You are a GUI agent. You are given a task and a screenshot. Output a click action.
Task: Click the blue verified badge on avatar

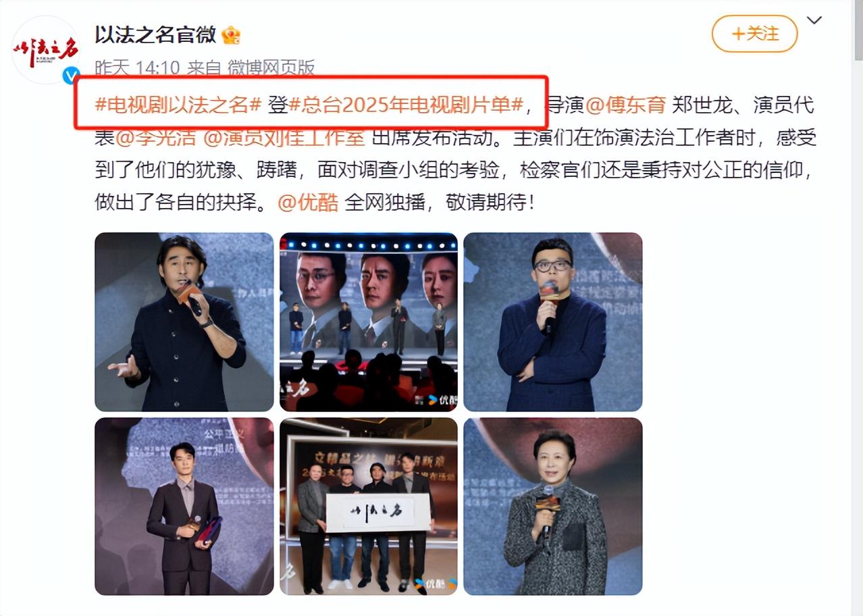(72, 76)
